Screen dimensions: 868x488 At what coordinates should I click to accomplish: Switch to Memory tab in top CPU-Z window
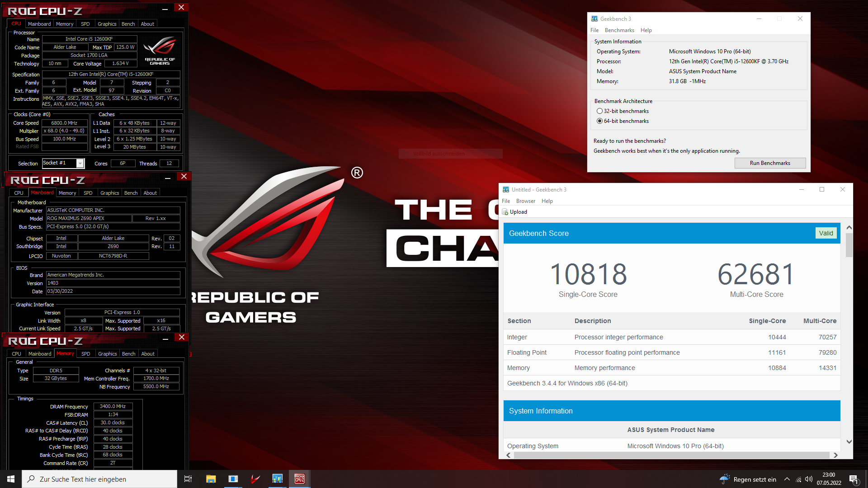pyautogui.click(x=65, y=24)
